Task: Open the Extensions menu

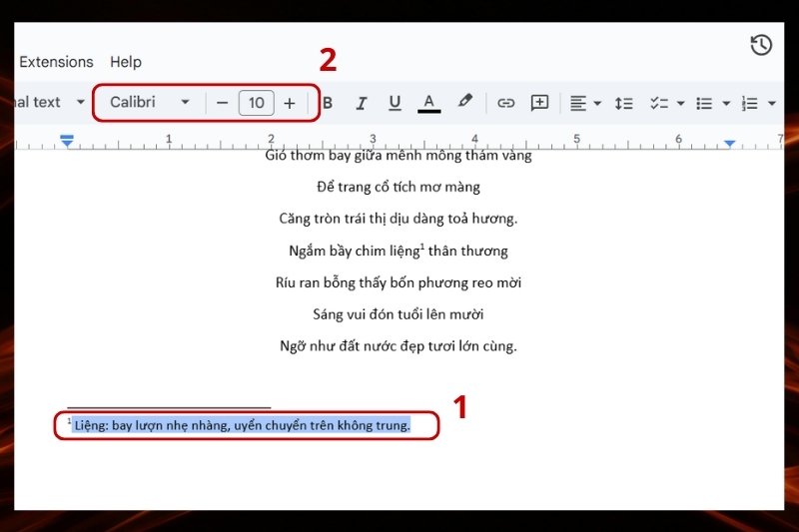Action: click(x=56, y=62)
